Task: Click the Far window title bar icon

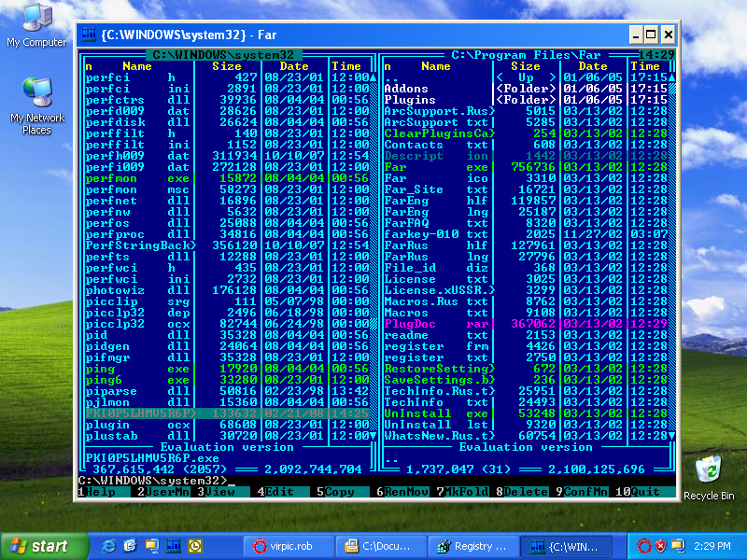Action: point(88,35)
